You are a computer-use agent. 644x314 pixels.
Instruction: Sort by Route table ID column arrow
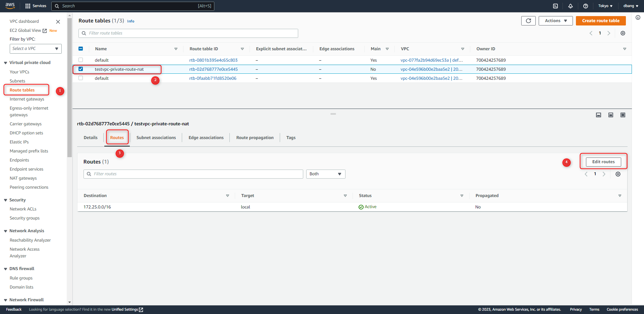[242, 49]
